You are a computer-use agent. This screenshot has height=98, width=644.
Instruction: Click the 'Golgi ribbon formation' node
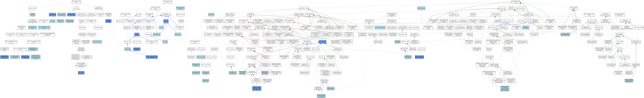398,42
